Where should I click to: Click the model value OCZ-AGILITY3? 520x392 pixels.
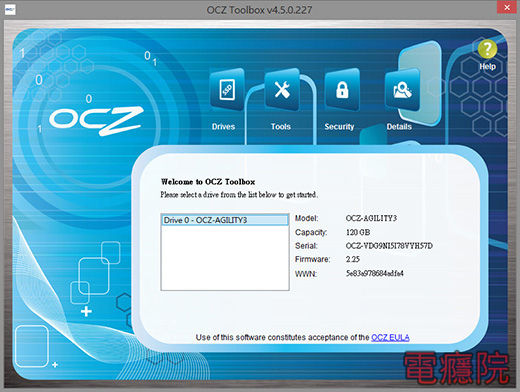pyautogui.click(x=371, y=218)
